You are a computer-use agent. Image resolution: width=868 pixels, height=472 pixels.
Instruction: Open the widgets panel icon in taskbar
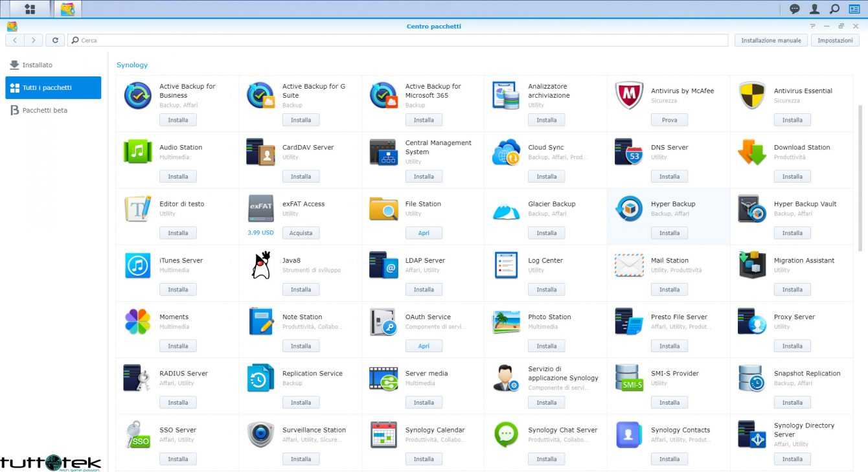[854, 9]
